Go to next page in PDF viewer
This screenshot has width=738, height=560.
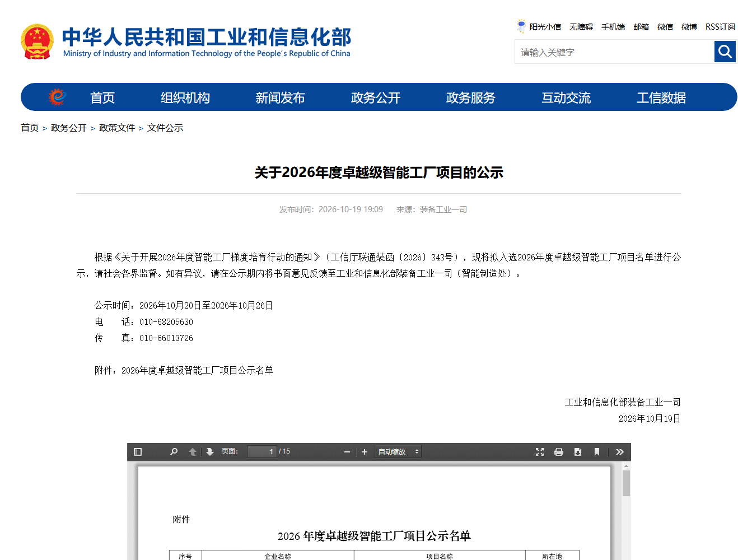pos(210,452)
